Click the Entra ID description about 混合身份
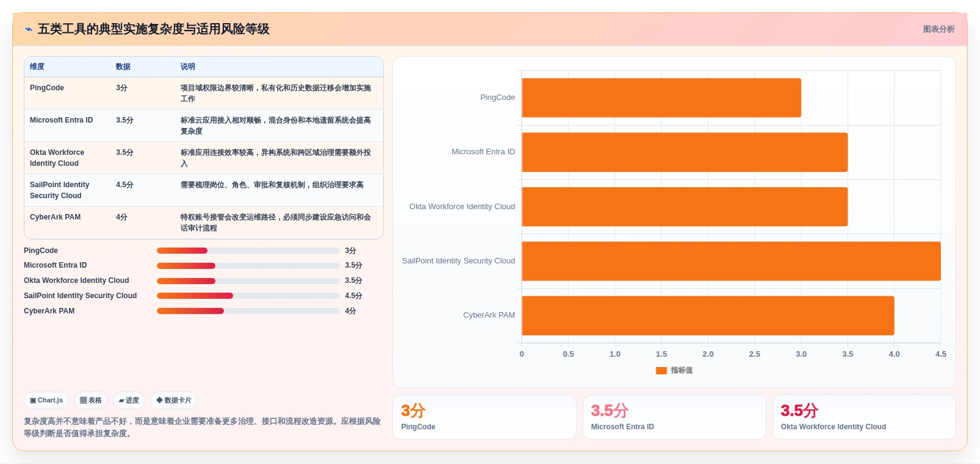The width and height of the screenshot is (980, 464). (x=276, y=126)
